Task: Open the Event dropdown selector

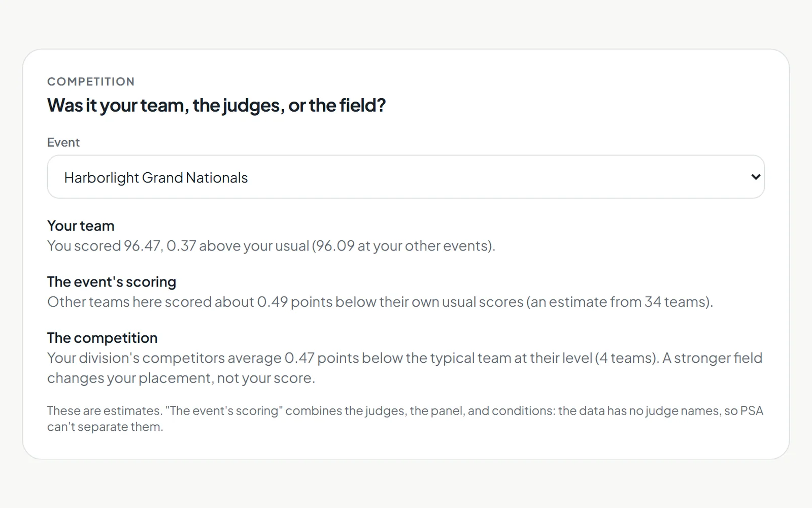Action: pos(405,177)
